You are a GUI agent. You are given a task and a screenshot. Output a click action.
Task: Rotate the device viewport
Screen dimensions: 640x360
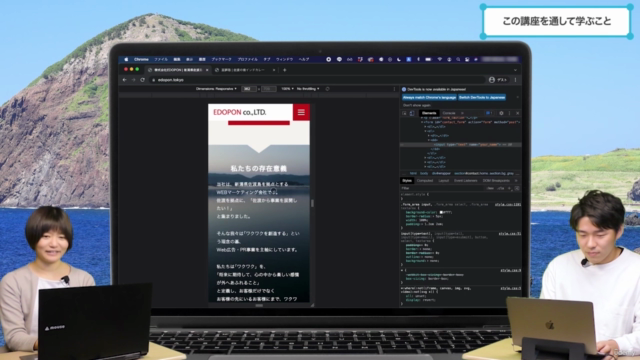coord(327,89)
